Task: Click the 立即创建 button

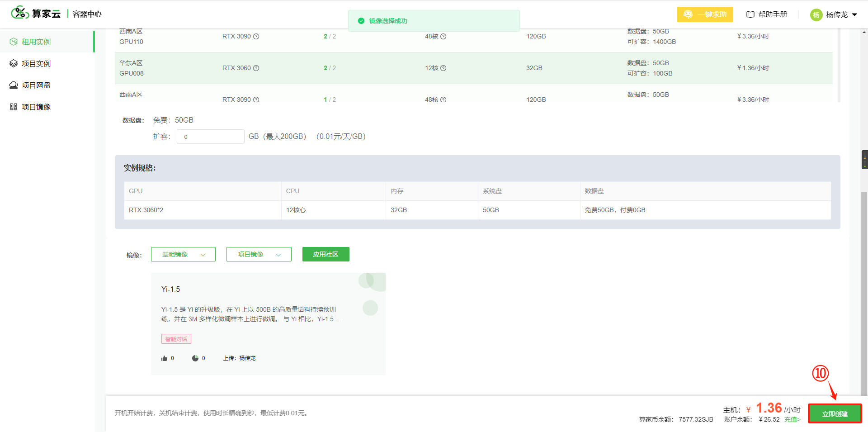Action: click(835, 413)
